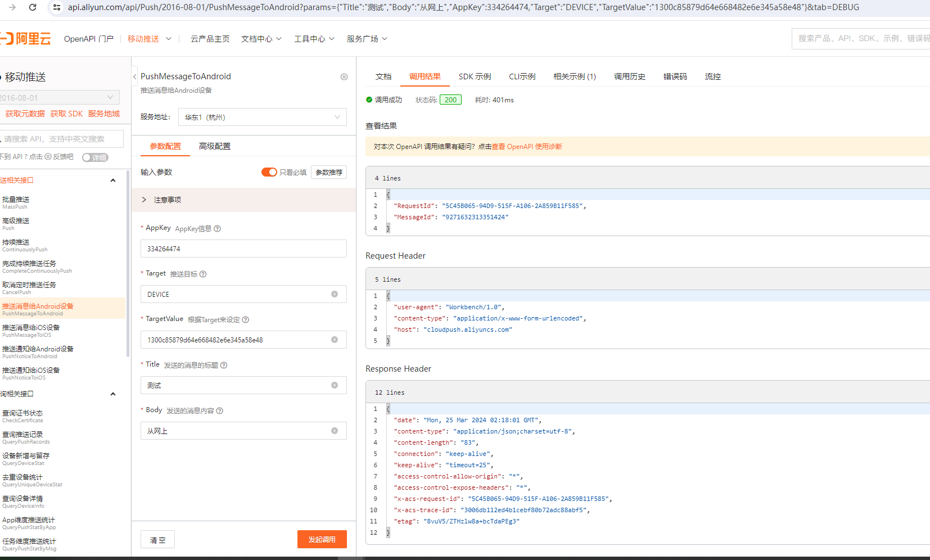The image size is (930, 560).
Task: Clear the Target field value DEVICE
Action: click(335, 294)
